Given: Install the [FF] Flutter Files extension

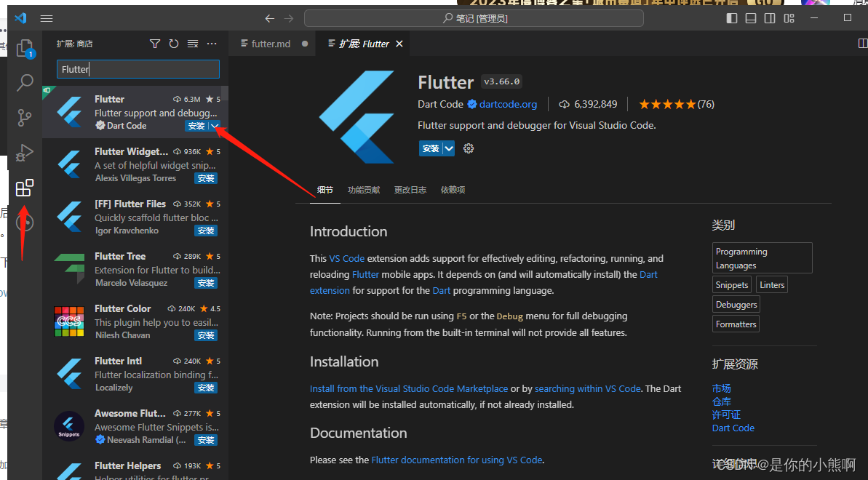Looking at the screenshot, I should click(x=206, y=231).
